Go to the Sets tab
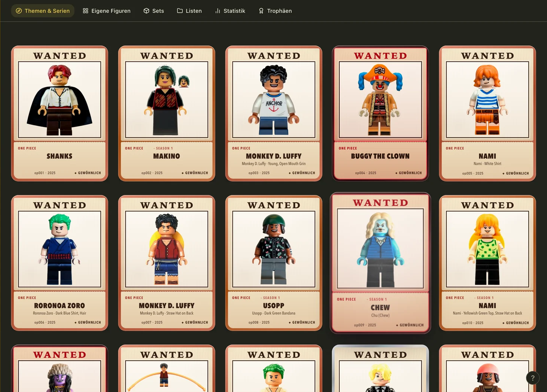Image resolution: width=547 pixels, height=392 pixels. pyautogui.click(x=154, y=11)
